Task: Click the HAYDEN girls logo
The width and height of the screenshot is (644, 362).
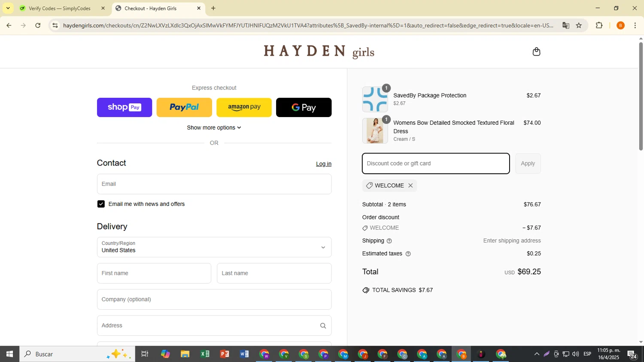Action: [x=319, y=51]
